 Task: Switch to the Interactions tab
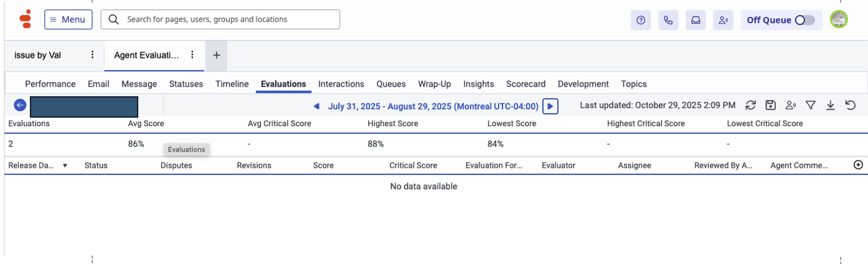click(341, 84)
